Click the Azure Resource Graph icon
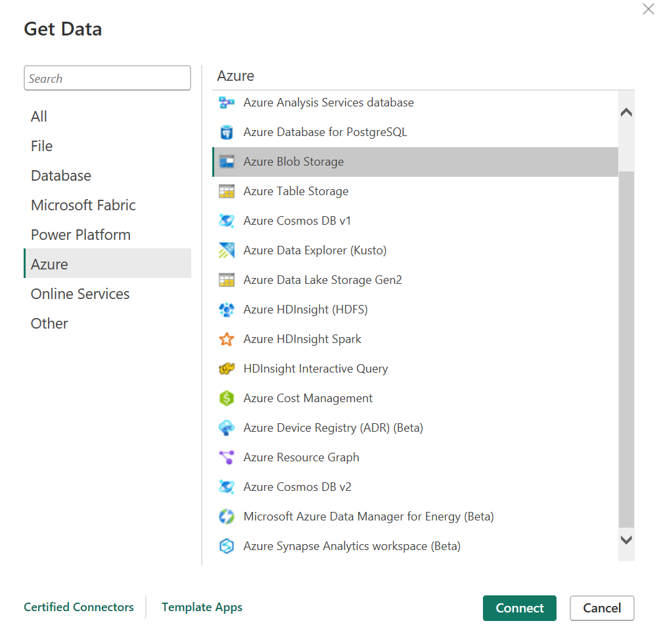Image resolution: width=661 pixels, height=644 pixels. 226,457
